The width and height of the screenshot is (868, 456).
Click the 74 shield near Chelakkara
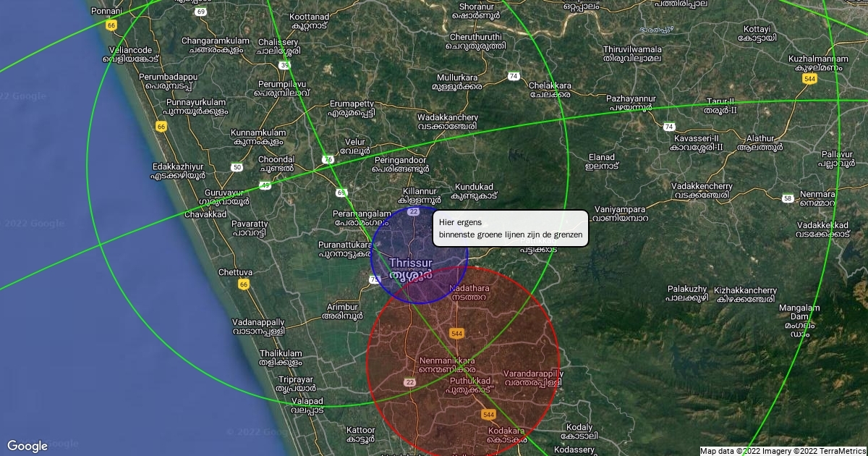514,76
